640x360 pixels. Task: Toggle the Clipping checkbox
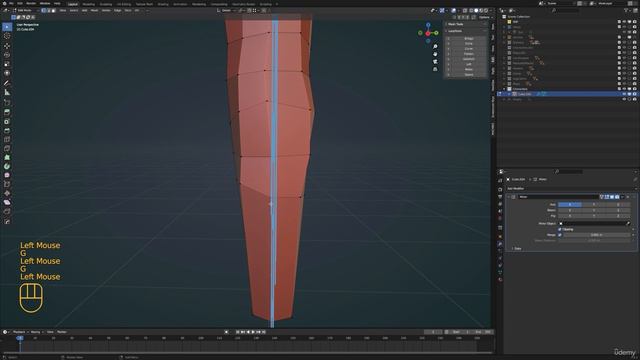(560, 229)
